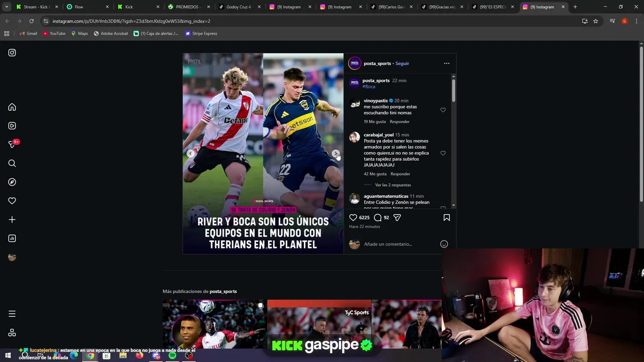Go to next carousel image

(336, 153)
